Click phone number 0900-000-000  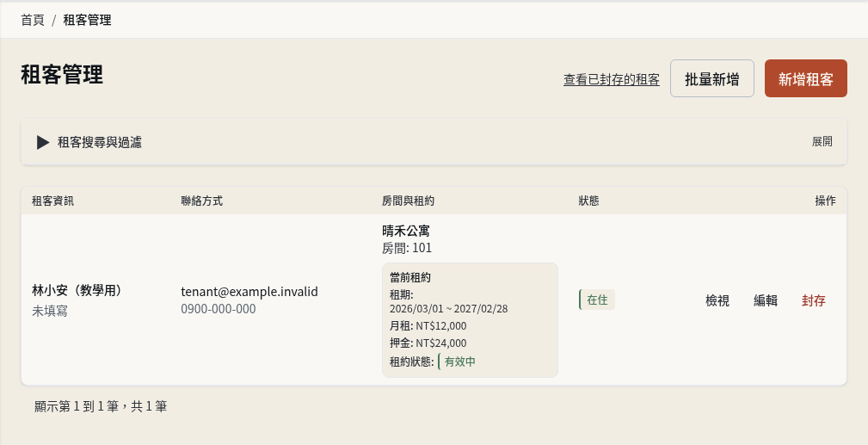tap(219, 309)
